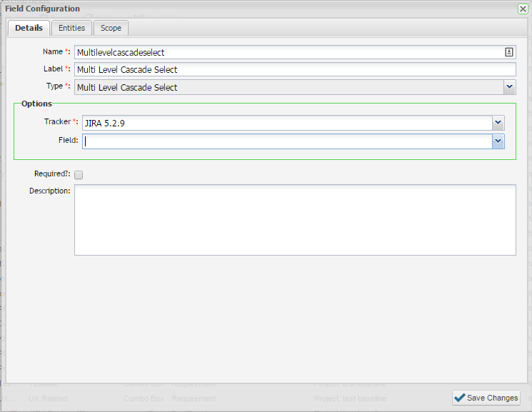This screenshot has height=412, width=532.
Task: Click into the Description text area
Action: tap(294, 219)
